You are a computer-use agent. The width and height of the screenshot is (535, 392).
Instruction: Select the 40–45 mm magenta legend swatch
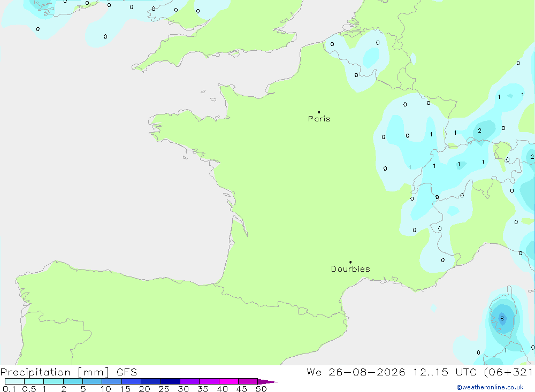[x=228, y=381]
